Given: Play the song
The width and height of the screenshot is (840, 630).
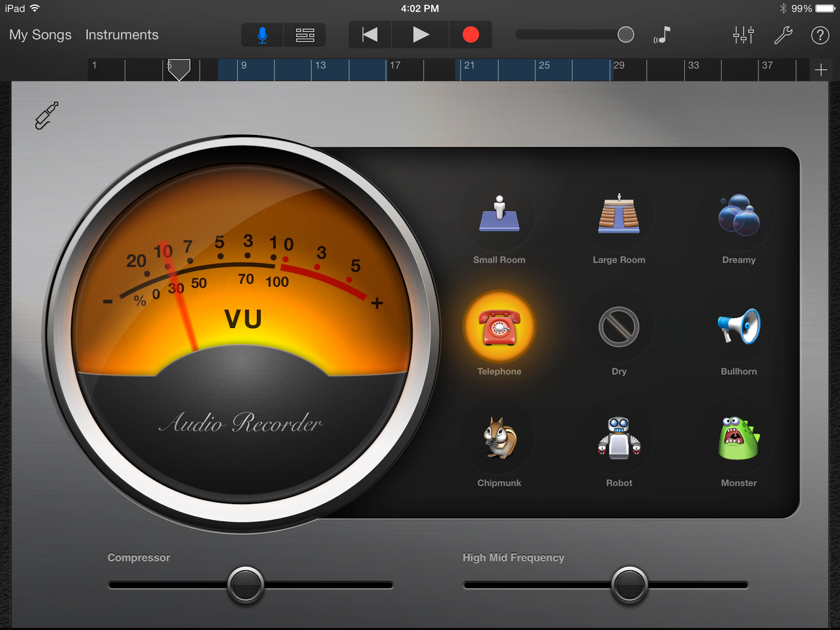Looking at the screenshot, I should point(421,35).
